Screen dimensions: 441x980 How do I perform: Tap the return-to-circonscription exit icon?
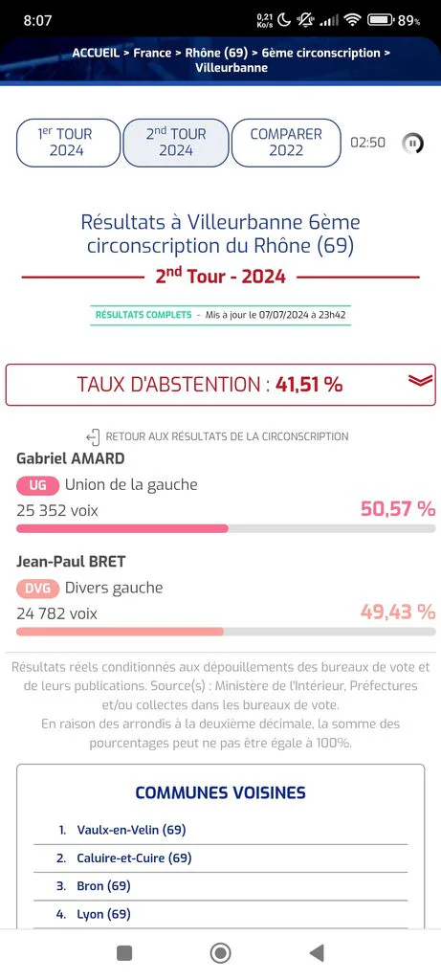[93, 436]
